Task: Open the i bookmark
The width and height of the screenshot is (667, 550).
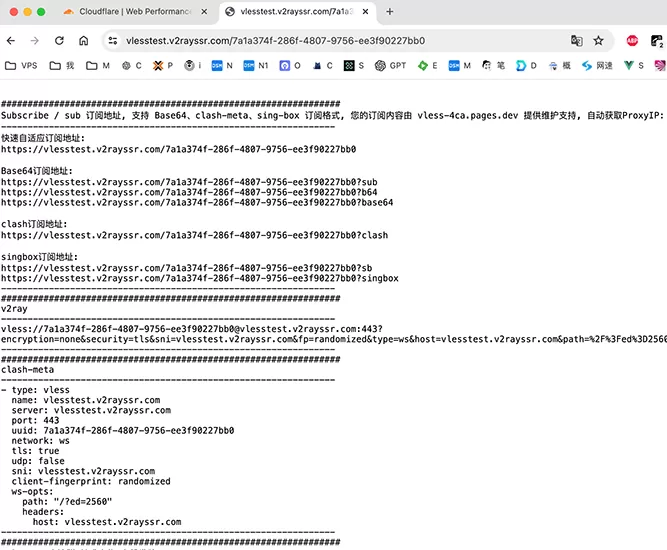Action: 193,66
